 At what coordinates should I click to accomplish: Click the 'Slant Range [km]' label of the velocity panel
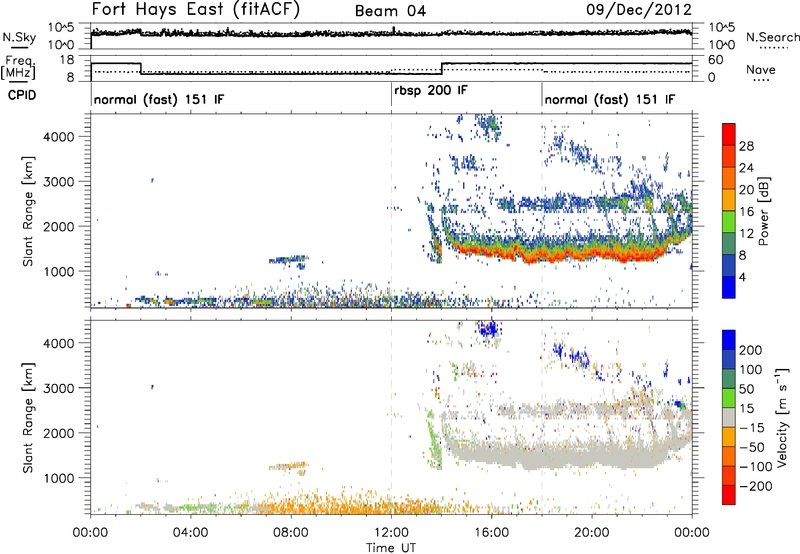28,418
